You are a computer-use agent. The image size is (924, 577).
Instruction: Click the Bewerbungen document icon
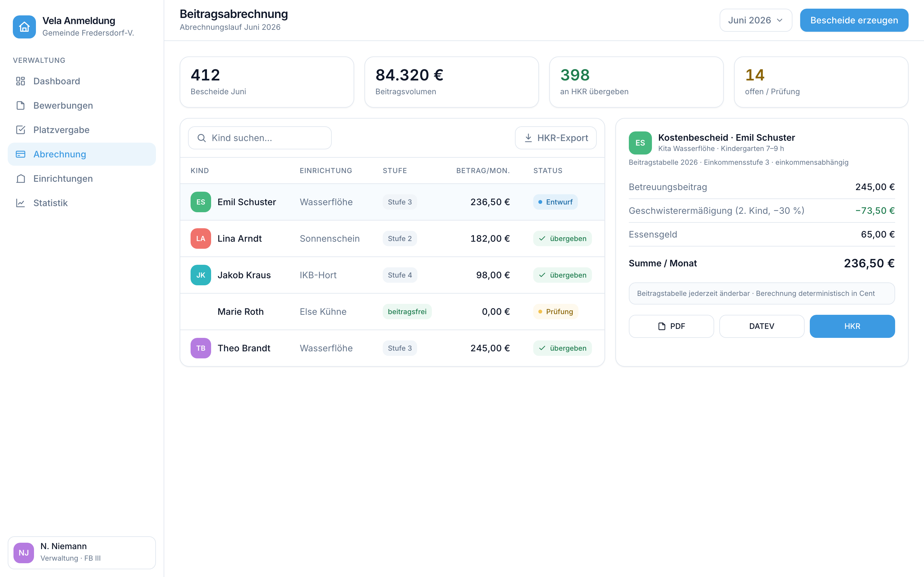click(x=21, y=106)
